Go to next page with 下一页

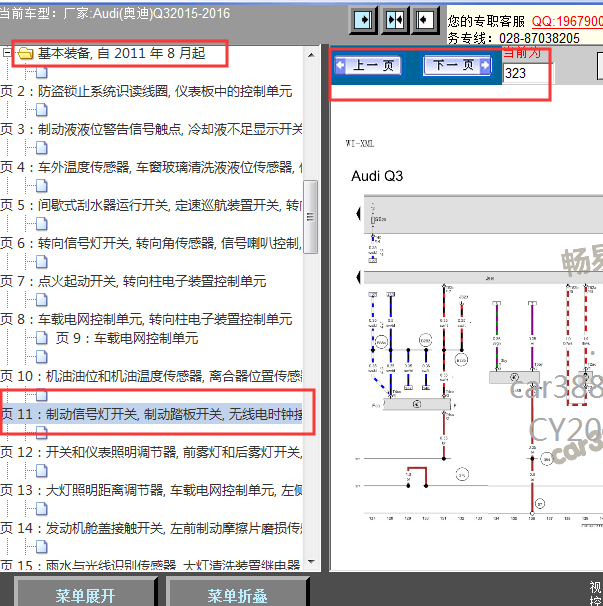(458, 65)
